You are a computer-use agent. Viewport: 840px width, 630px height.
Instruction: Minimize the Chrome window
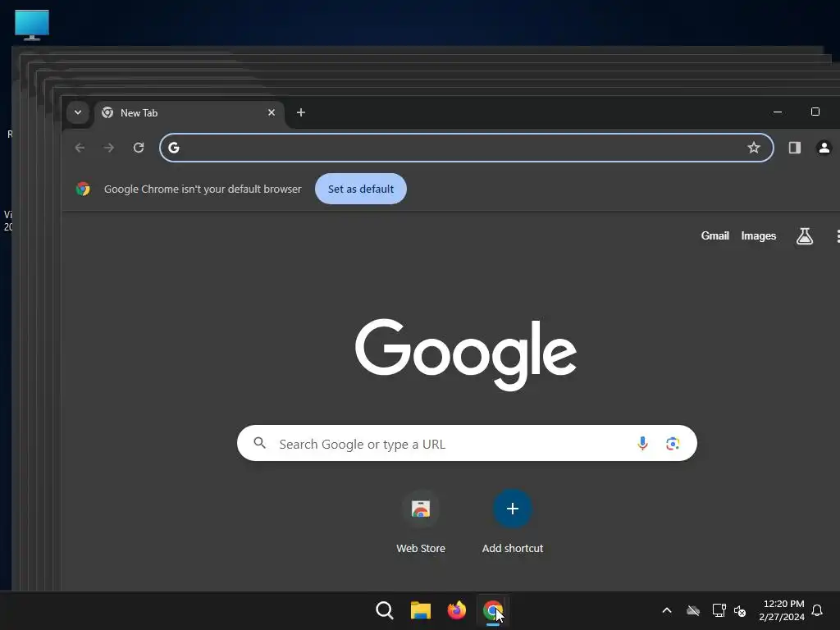click(x=778, y=112)
